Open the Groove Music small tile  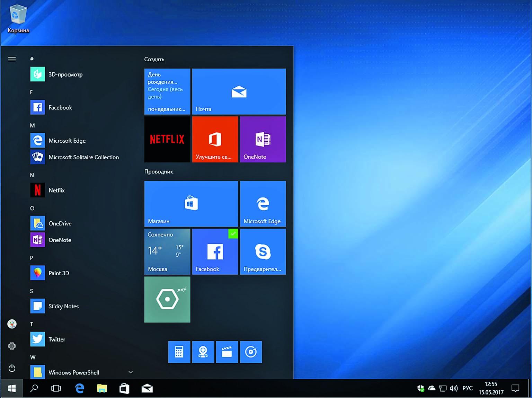[x=251, y=352]
